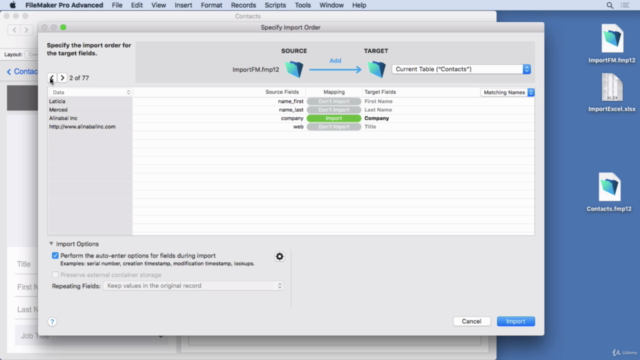Open the View menu

click(158, 5)
